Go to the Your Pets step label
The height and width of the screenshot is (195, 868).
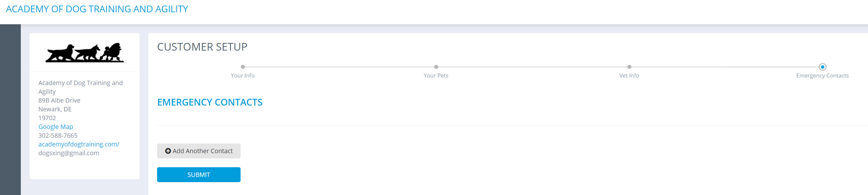point(436,76)
